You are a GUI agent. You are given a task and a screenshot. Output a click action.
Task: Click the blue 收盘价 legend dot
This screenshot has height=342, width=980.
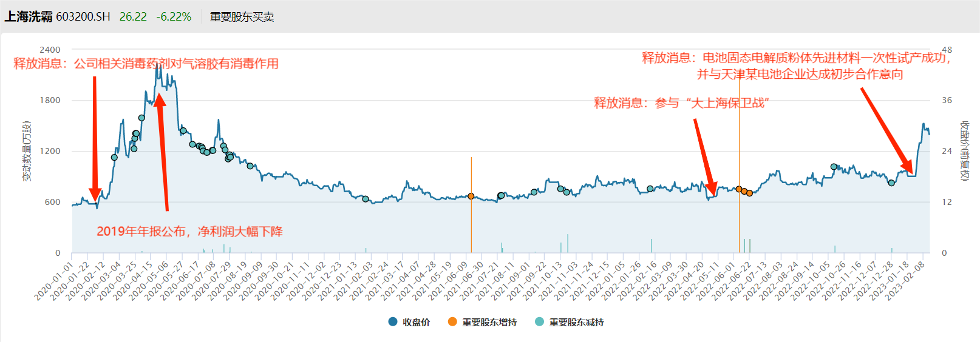pos(393,322)
